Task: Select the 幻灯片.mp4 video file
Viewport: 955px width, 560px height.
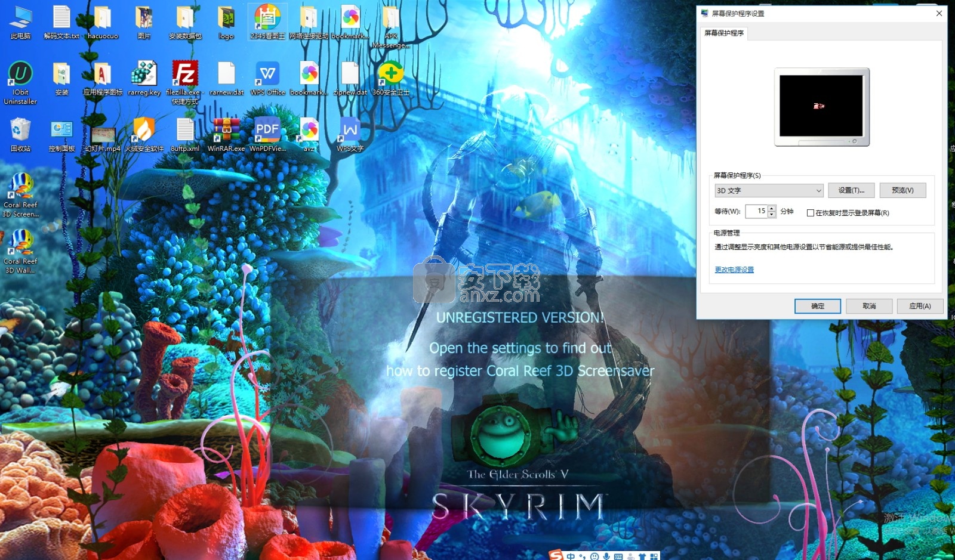Action: [x=103, y=138]
